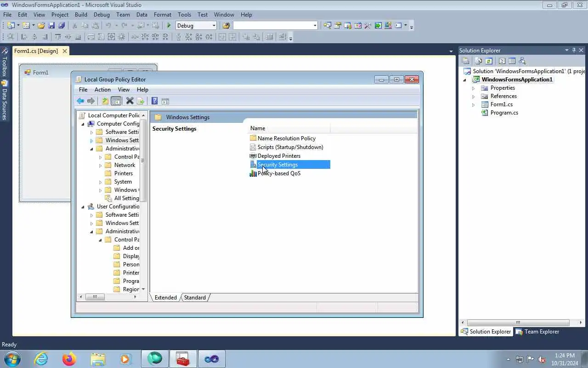
Task: Open the View menu in Group Policy Editor
Action: [x=124, y=90]
